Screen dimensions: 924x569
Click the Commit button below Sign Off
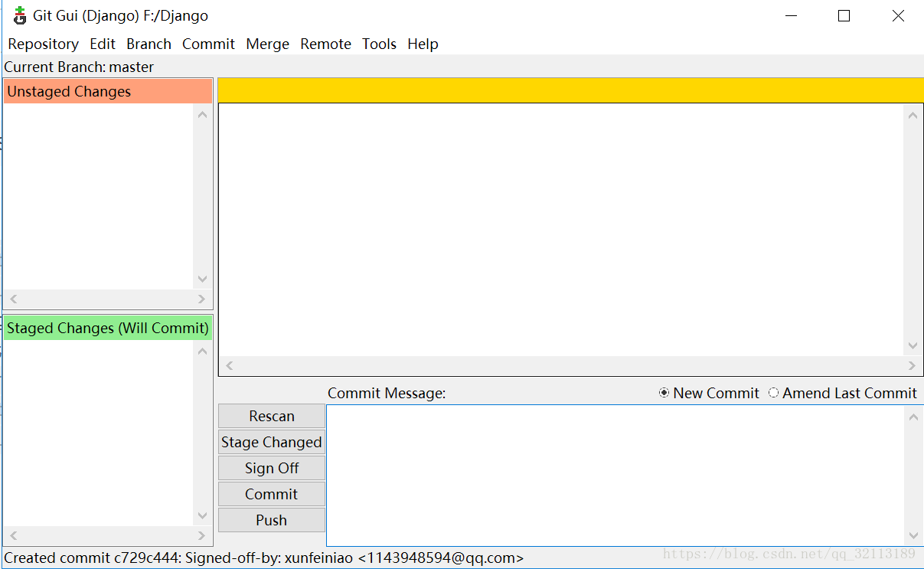point(272,494)
